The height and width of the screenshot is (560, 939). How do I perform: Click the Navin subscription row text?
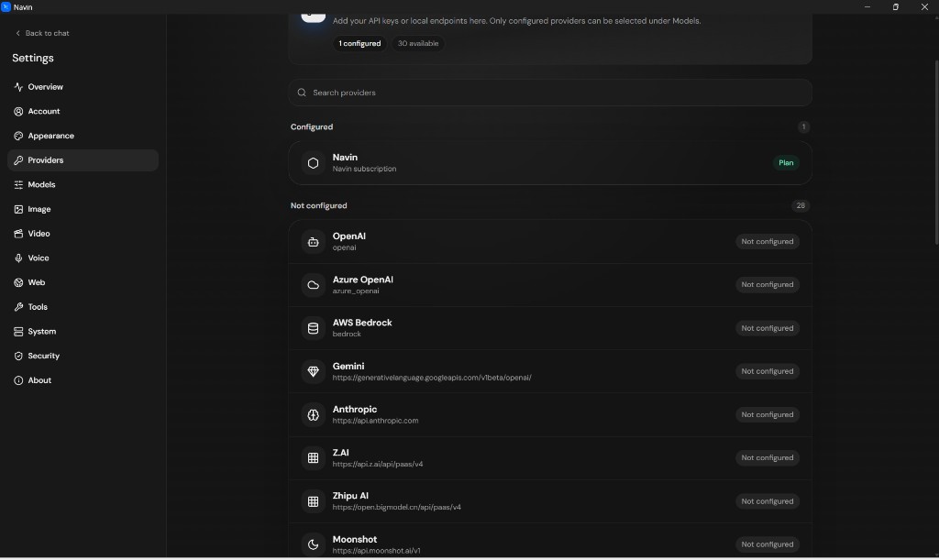pyautogui.click(x=364, y=169)
